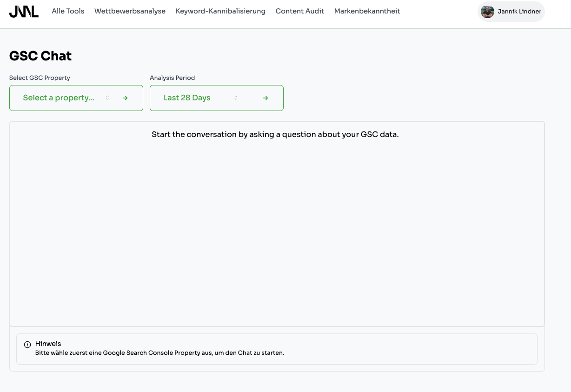The image size is (571, 392).
Task: Navigate to Markenbekanntheit
Action: click(x=367, y=11)
